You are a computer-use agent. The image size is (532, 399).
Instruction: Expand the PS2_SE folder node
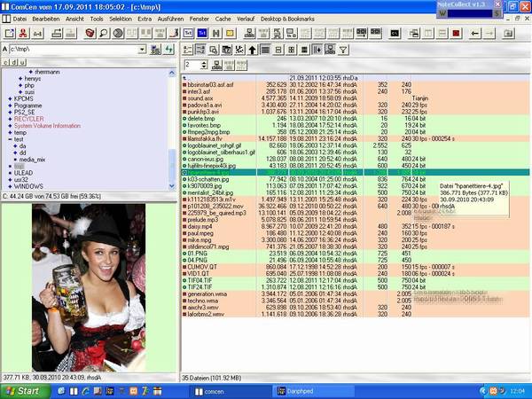tap(10, 113)
